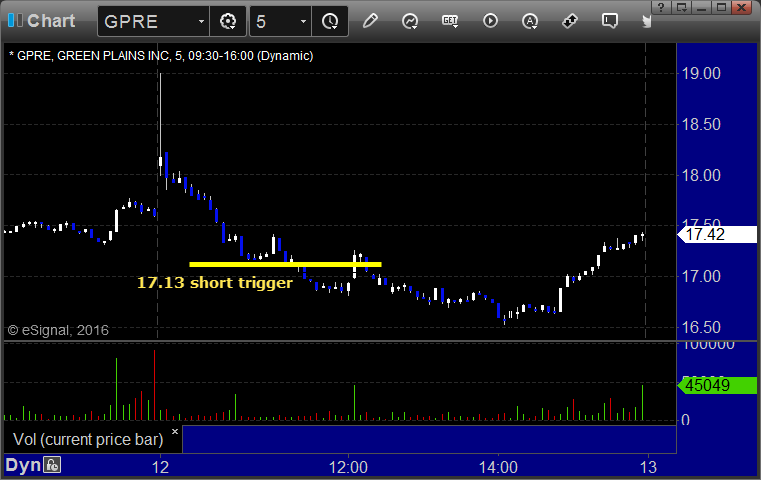The height and width of the screenshot is (480, 761).
Task: Close the Vol study label with X
Action: click(x=175, y=431)
